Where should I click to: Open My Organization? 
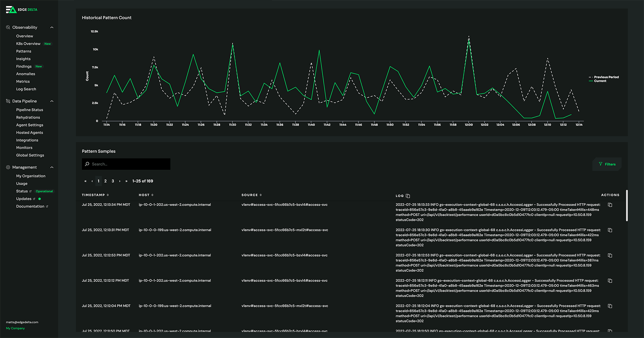31,176
